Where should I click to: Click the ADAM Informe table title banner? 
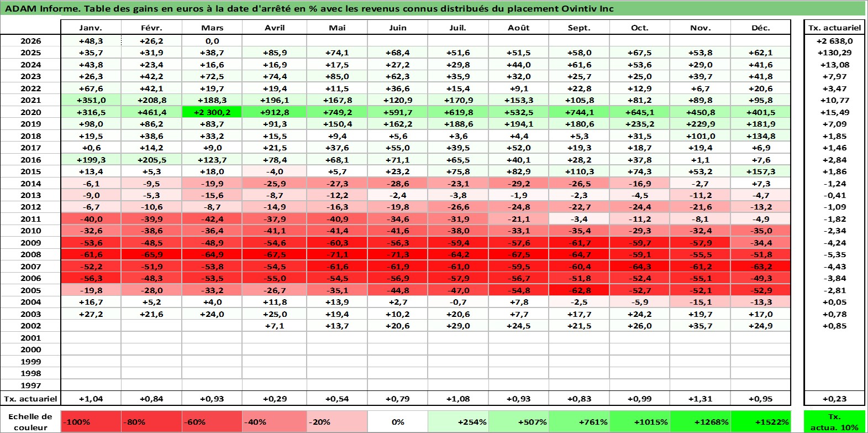point(433,8)
